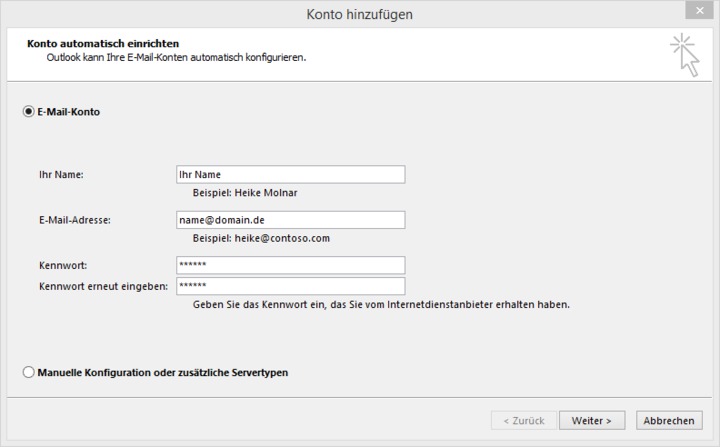Click into the Kennwort field

tap(291, 265)
